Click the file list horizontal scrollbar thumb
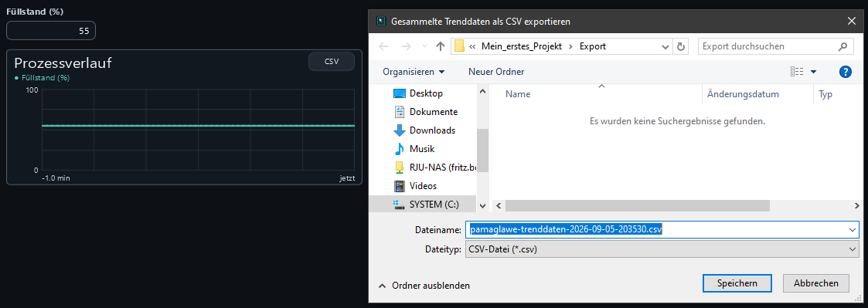 click(x=638, y=205)
